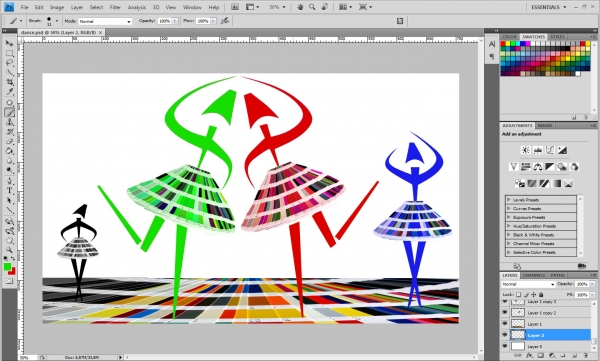Switch to the Styles tab
The width and height of the screenshot is (600, 361).
[557, 37]
